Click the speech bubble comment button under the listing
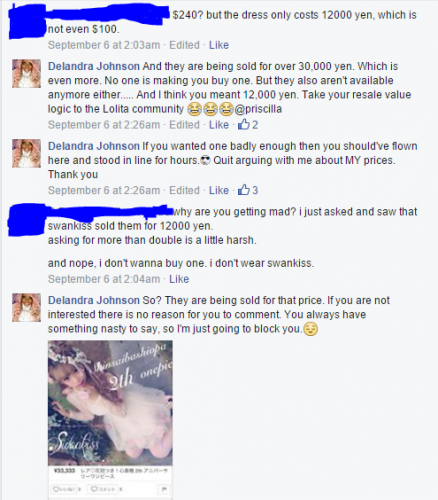The width and height of the screenshot is (438, 500). 101,489
